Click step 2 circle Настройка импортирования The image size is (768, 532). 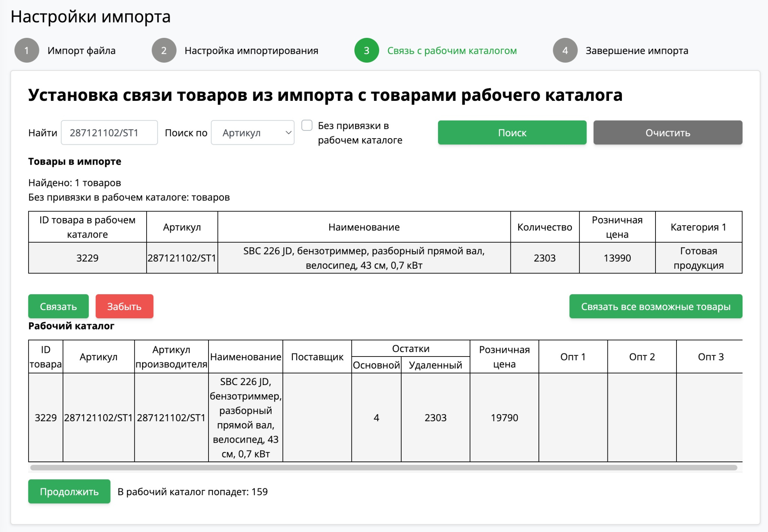[164, 50]
